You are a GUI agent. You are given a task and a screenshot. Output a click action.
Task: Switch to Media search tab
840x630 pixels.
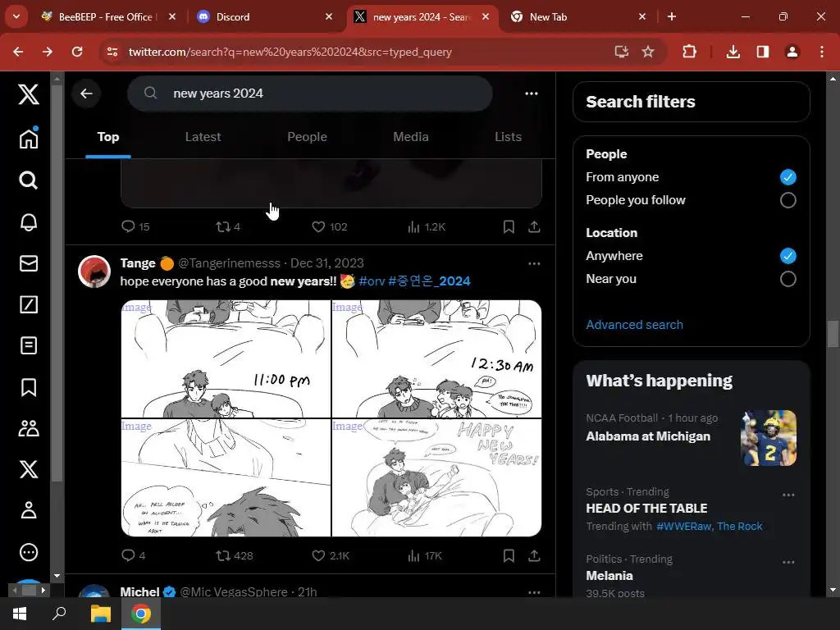(x=411, y=137)
